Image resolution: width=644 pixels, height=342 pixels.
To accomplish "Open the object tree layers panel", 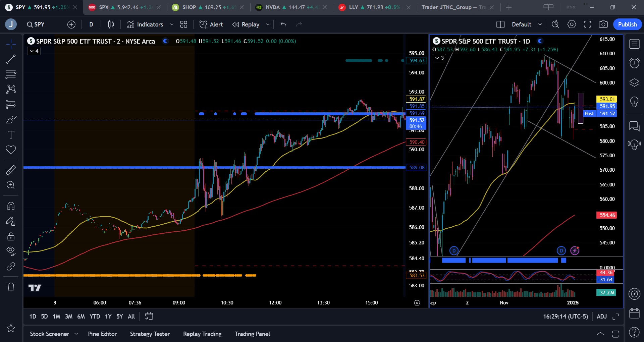I will point(634,82).
